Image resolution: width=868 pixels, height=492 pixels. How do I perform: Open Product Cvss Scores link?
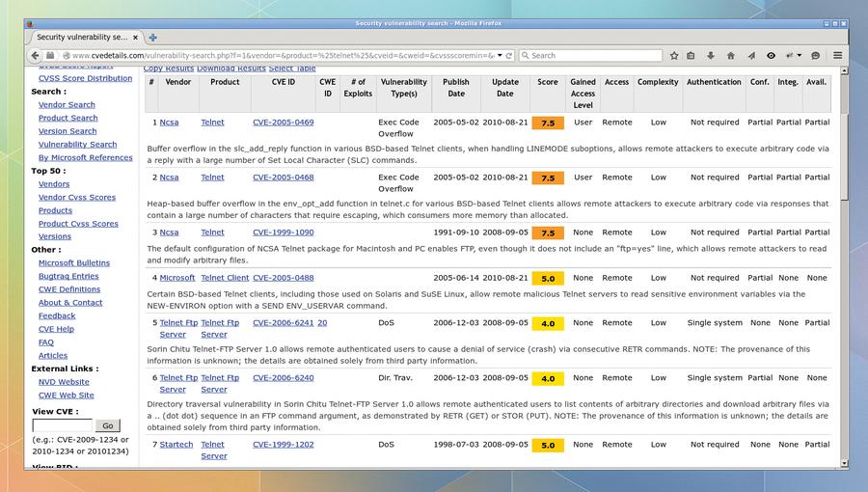(78, 224)
